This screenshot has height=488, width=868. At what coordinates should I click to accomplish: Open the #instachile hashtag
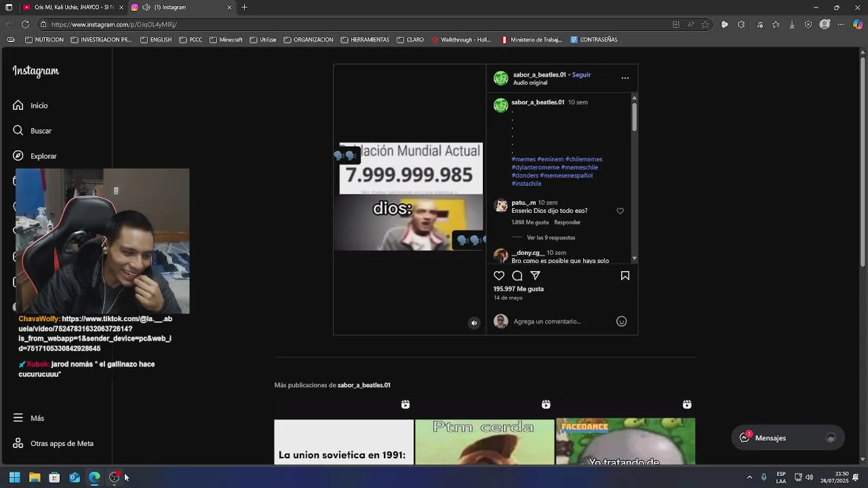point(526,184)
